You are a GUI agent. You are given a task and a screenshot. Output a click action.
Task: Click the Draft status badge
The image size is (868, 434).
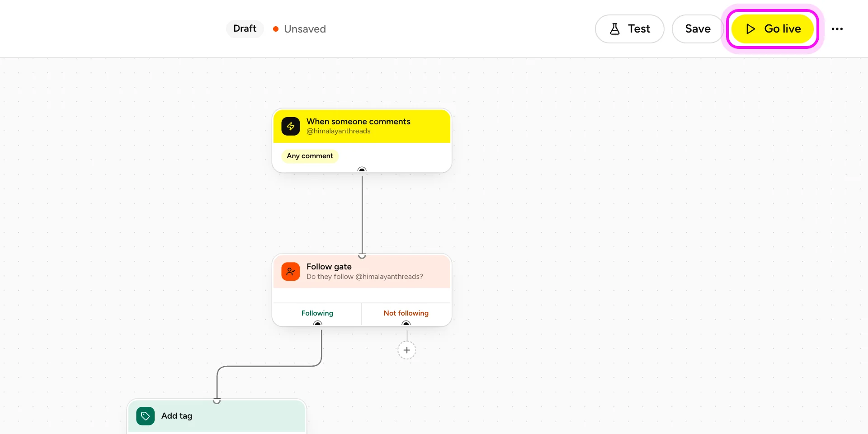[245, 28]
